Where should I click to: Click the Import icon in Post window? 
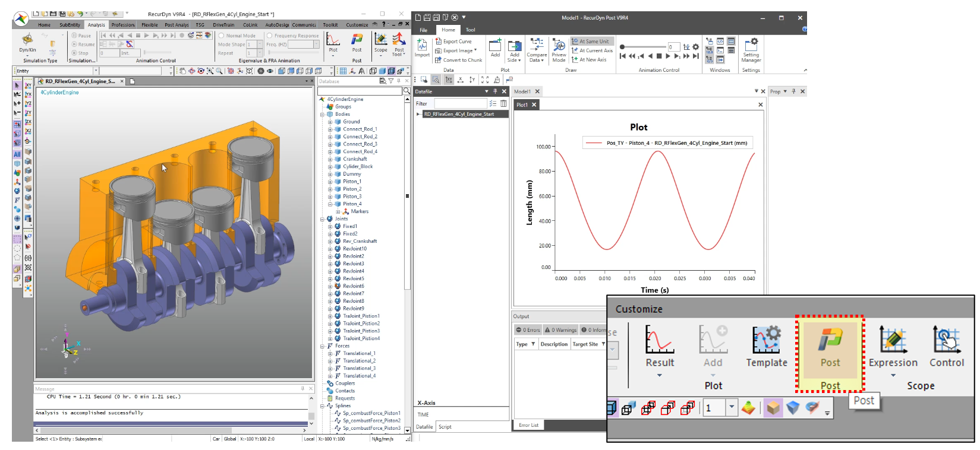[422, 48]
